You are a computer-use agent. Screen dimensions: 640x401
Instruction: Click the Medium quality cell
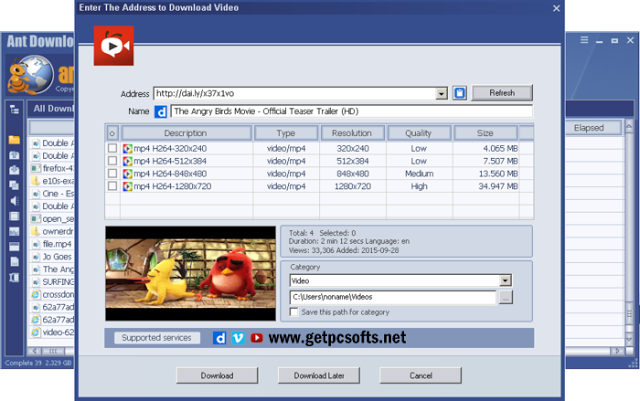click(419, 174)
